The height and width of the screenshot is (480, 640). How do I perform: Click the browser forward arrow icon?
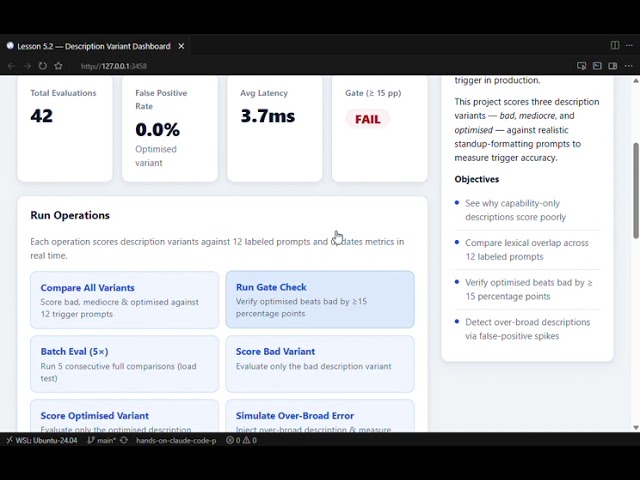(27, 66)
